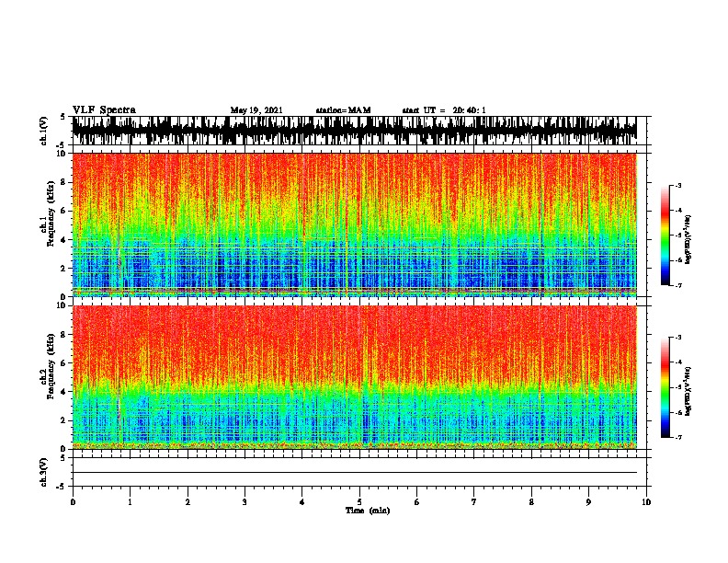
Task: Click the "Time (min)" axis title
Action: click(368, 511)
